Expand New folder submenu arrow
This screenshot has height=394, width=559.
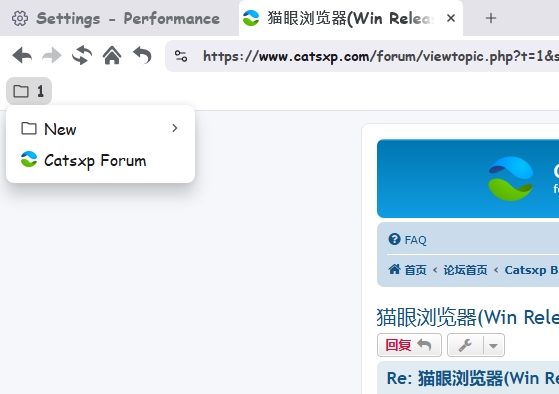[x=175, y=128]
